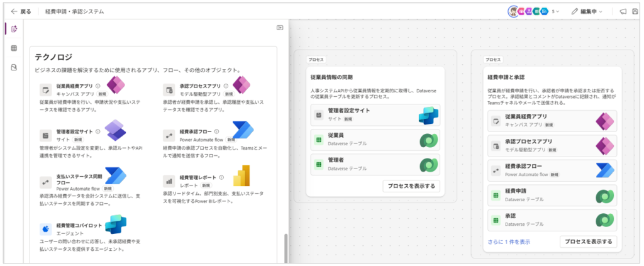Image resolution: width=644 pixels, height=266 pixels.
Task: Click the left panel vertical scrollbar thumb
Action: coord(286,248)
